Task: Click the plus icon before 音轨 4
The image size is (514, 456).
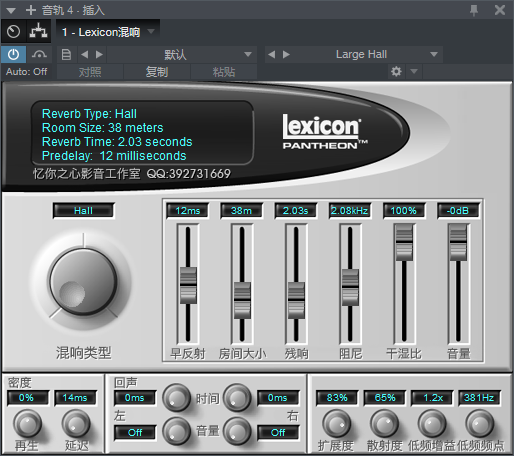Action: coord(31,10)
